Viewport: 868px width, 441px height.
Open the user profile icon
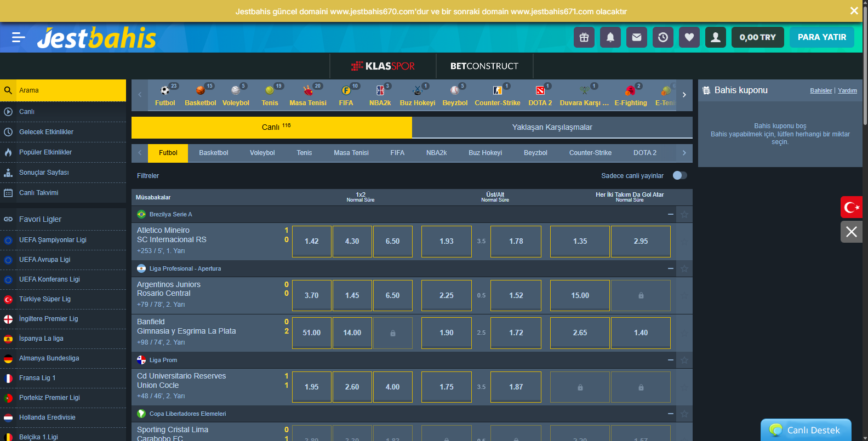point(716,37)
